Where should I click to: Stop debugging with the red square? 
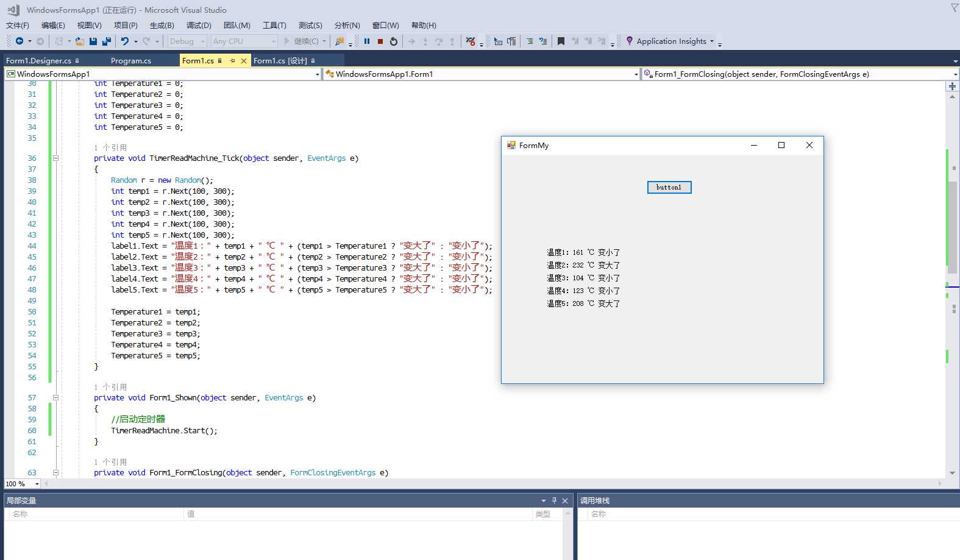click(x=380, y=41)
